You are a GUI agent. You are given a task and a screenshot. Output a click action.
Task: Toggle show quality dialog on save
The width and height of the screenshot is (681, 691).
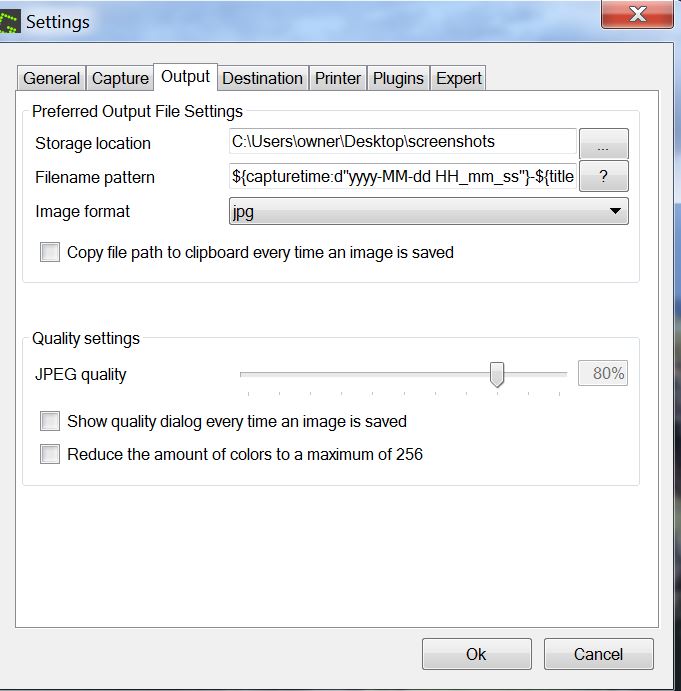click(x=50, y=421)
